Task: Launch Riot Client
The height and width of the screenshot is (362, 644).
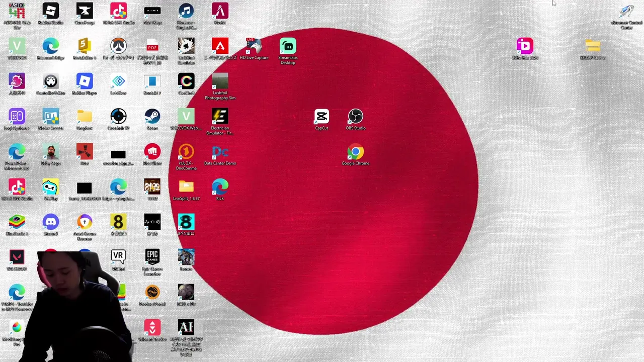Action: [152, 154]
